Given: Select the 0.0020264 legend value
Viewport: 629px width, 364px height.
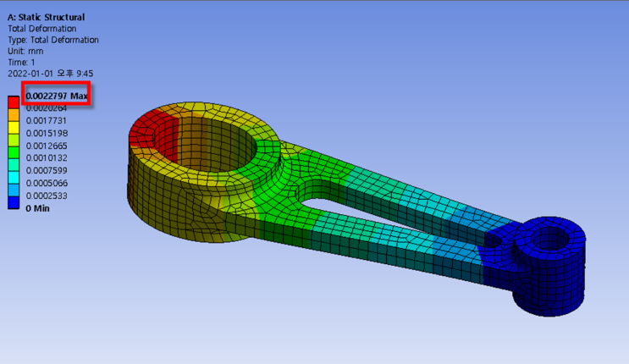Looking at the screenshot, I should pos(47,108).
